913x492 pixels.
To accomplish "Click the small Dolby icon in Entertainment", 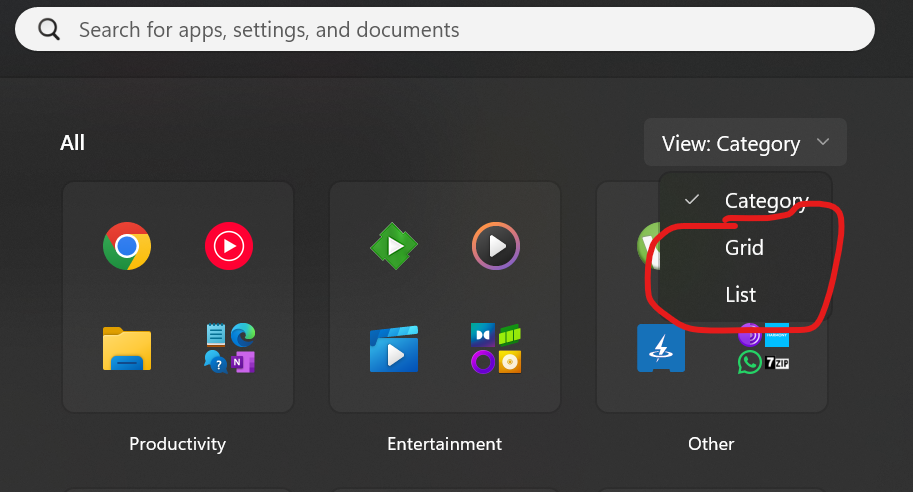I will [x=483, y=335].
